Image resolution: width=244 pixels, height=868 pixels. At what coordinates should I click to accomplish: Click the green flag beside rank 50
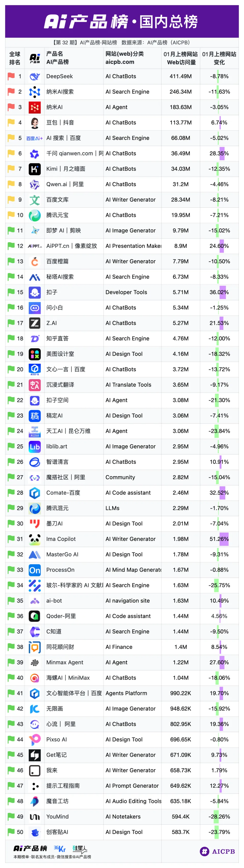(x=11, y=832)
